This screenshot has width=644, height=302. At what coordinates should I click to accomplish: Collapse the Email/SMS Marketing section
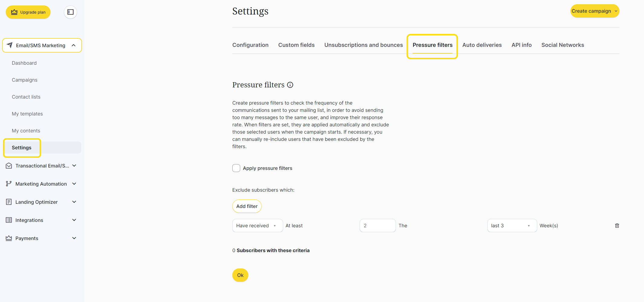coord(74,45)
